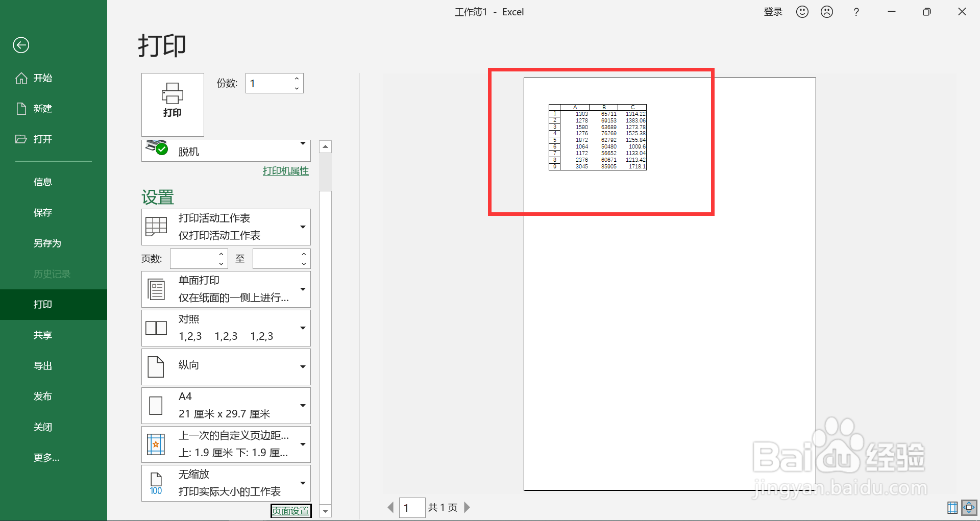Screen dimensions: 980x521
Task: Click the ending page number field
Action: [276, 259]
